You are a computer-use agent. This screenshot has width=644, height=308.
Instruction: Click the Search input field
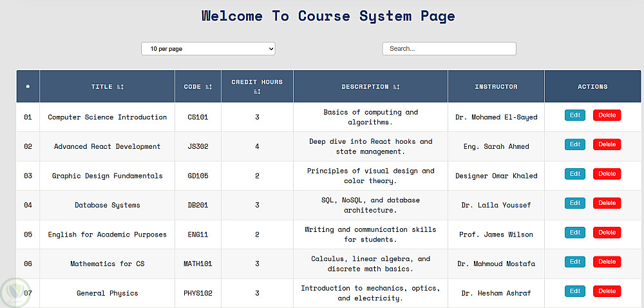tap(449, 48)
